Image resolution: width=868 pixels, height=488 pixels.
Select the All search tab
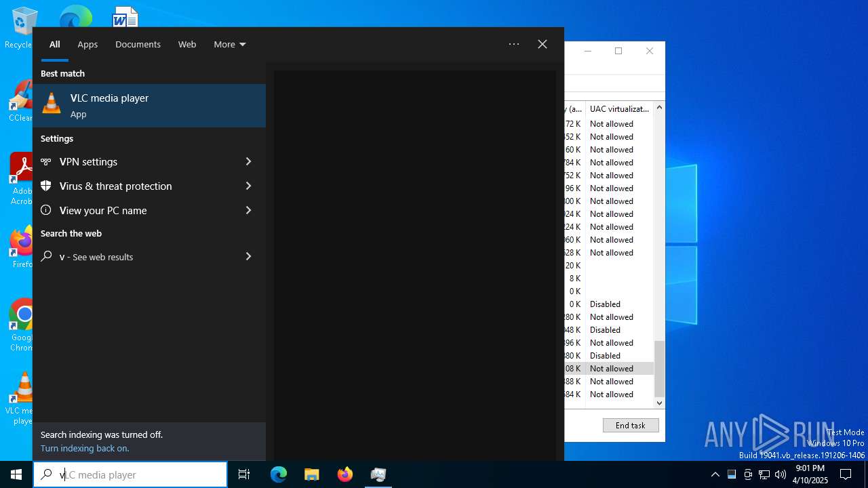click(54, 44)
